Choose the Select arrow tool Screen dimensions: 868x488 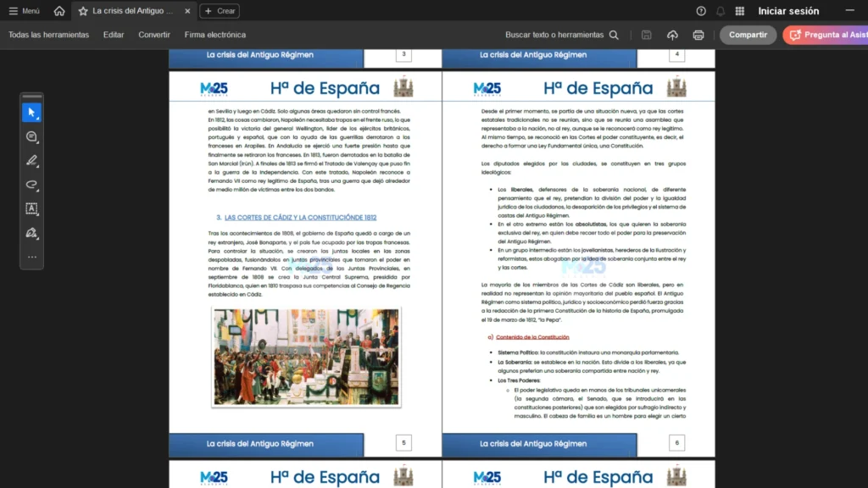tap(31, 113)
